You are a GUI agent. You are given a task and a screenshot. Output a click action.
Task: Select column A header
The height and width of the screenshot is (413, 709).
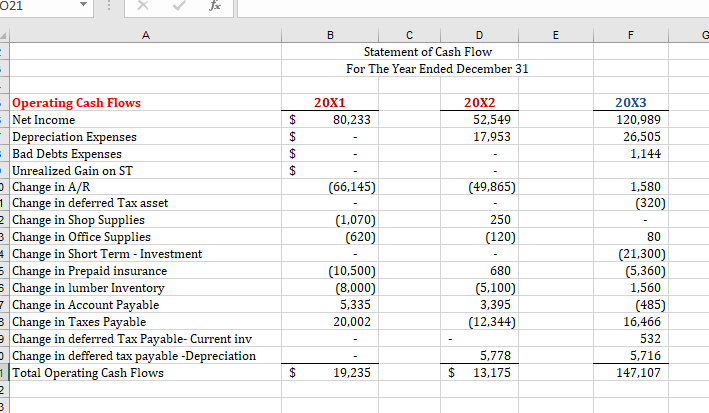tap(146, 35)
